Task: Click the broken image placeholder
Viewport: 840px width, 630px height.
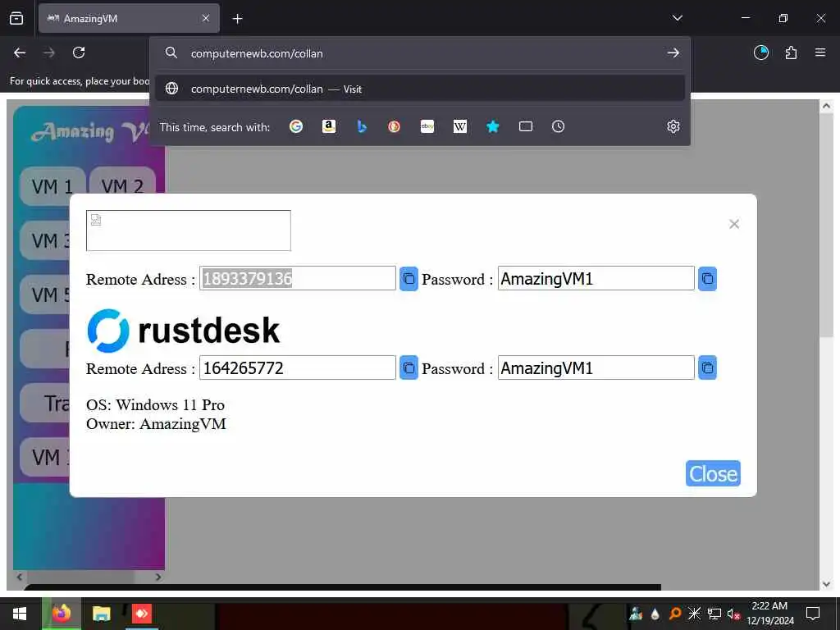Action: pyautogui.click(x=189, y=231)
